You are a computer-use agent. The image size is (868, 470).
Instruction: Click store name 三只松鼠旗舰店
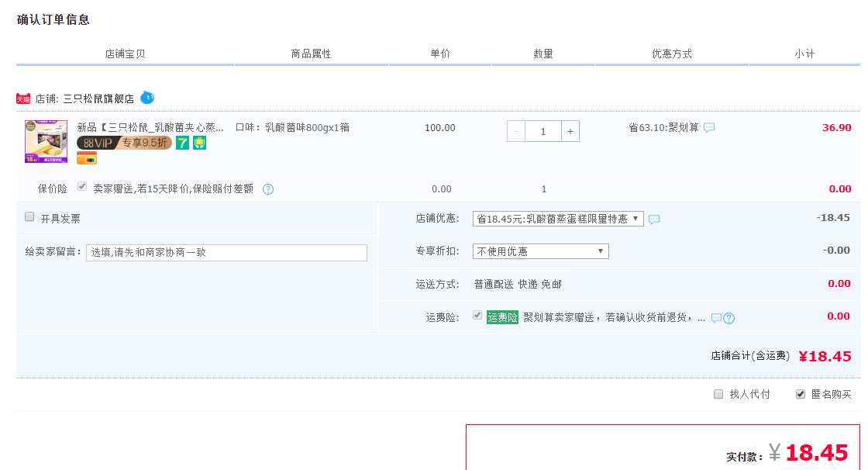[x=98, y=98]
